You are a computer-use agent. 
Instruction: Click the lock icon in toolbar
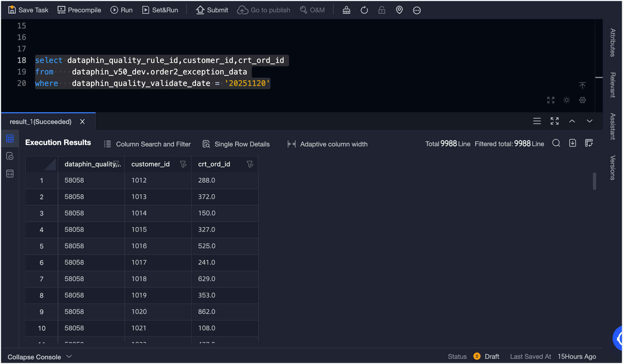(x=382, y=10)
